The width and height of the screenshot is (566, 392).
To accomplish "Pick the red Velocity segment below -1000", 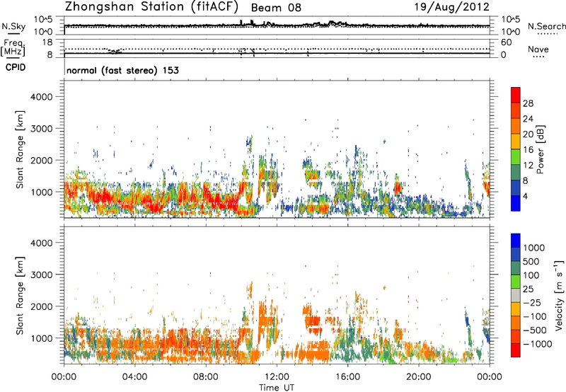I will 516,350.
